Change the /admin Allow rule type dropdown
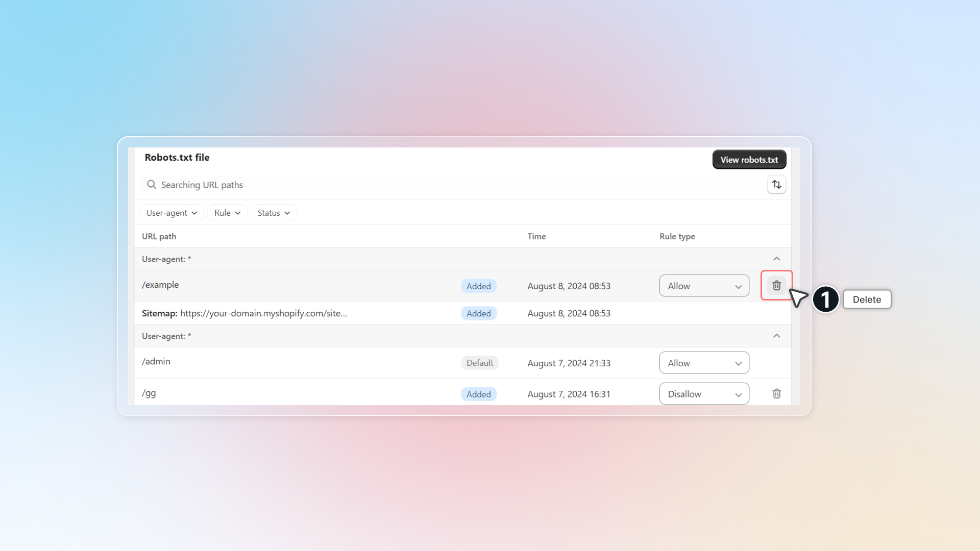The height and width of the screenshot is (551, 980). pos(704,363)
